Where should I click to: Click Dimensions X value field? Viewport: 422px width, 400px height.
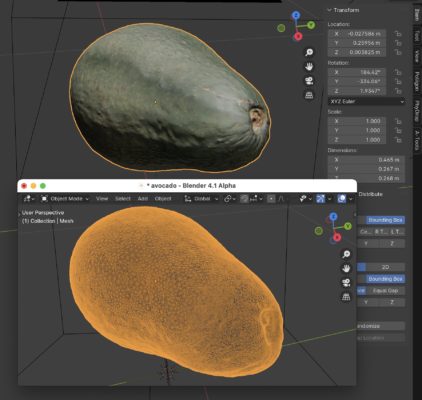click(x=367, y=160)
